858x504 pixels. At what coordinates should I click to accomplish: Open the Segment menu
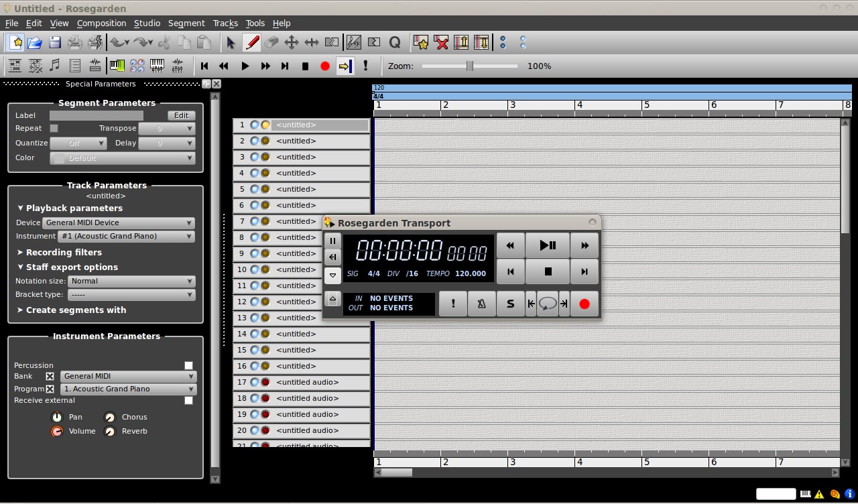click(x=186, y=23)
